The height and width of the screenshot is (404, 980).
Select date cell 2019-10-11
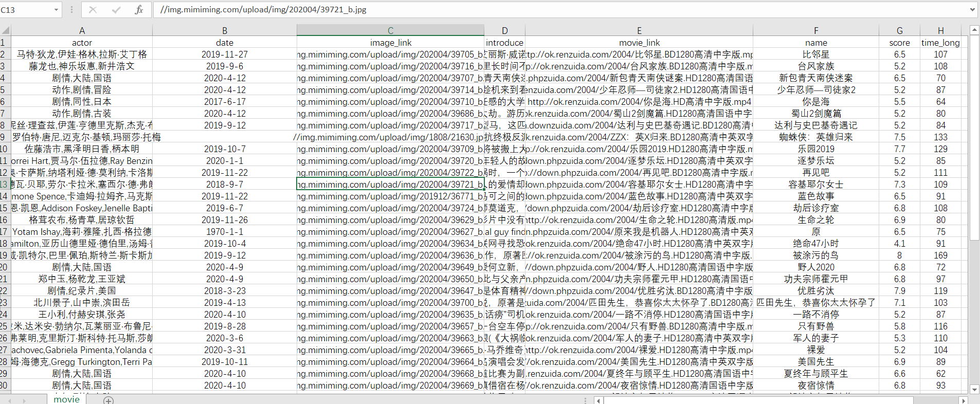click(225, 362)
